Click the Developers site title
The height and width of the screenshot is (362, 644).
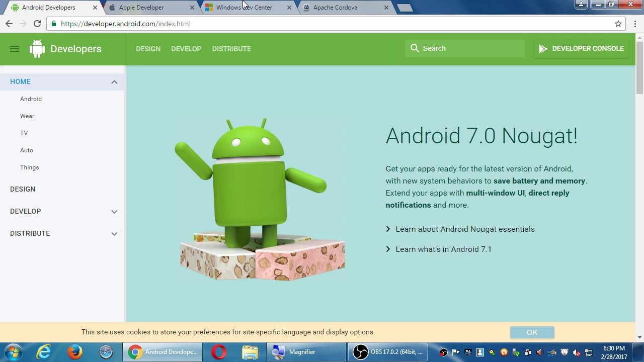(76, 49)
